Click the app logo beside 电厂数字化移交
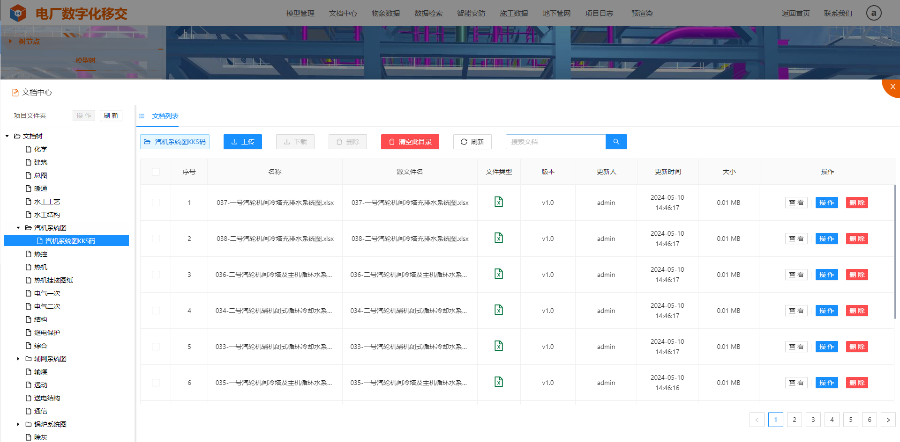The width and height of the screenshot is (900, 442). coord(17,13)
